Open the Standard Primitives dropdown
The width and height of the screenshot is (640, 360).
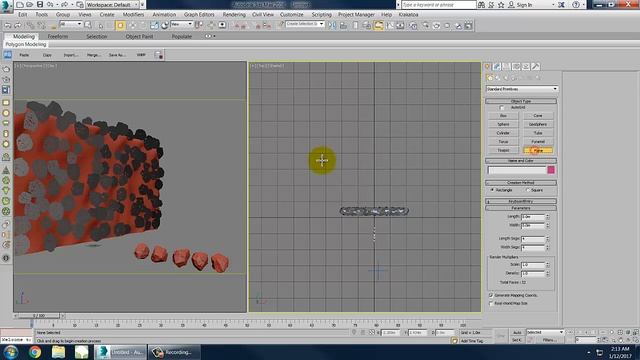tap(522, 89)
